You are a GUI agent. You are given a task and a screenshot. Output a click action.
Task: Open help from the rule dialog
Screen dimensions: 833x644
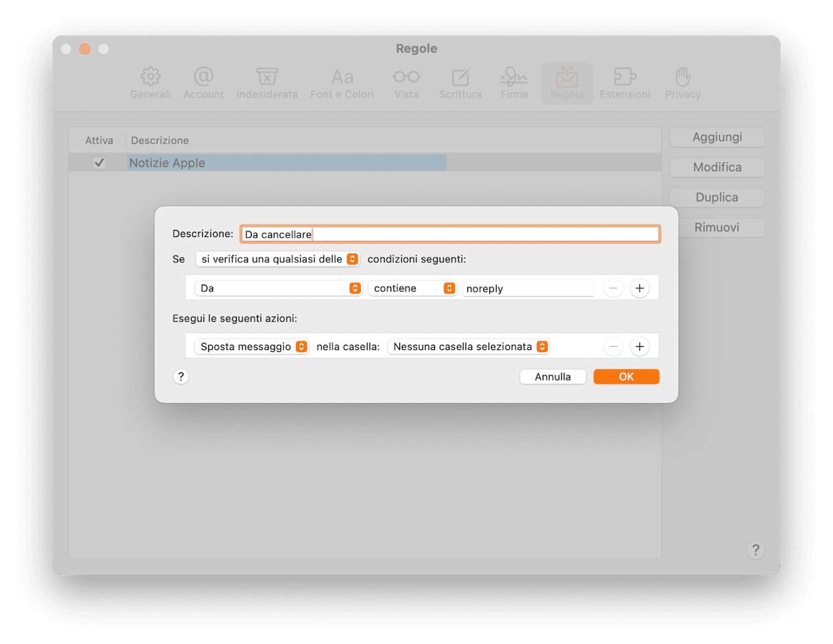pos(181,377)
